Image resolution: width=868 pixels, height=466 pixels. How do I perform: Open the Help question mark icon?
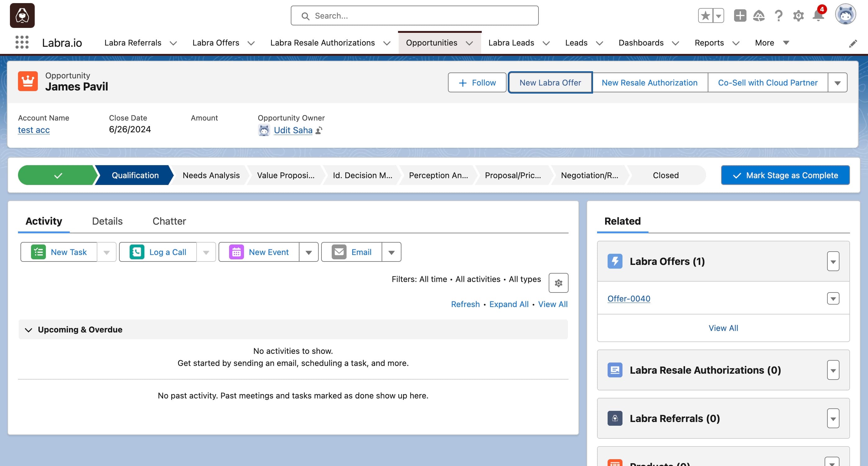click(778, 15)
